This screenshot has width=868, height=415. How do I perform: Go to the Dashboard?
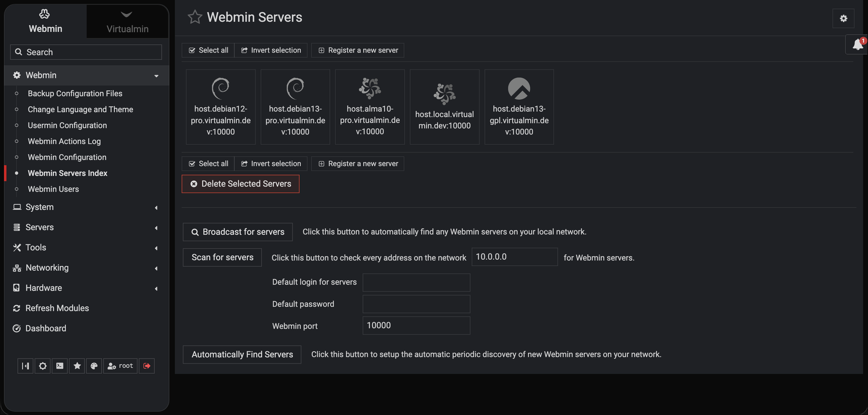pos(46,329)
